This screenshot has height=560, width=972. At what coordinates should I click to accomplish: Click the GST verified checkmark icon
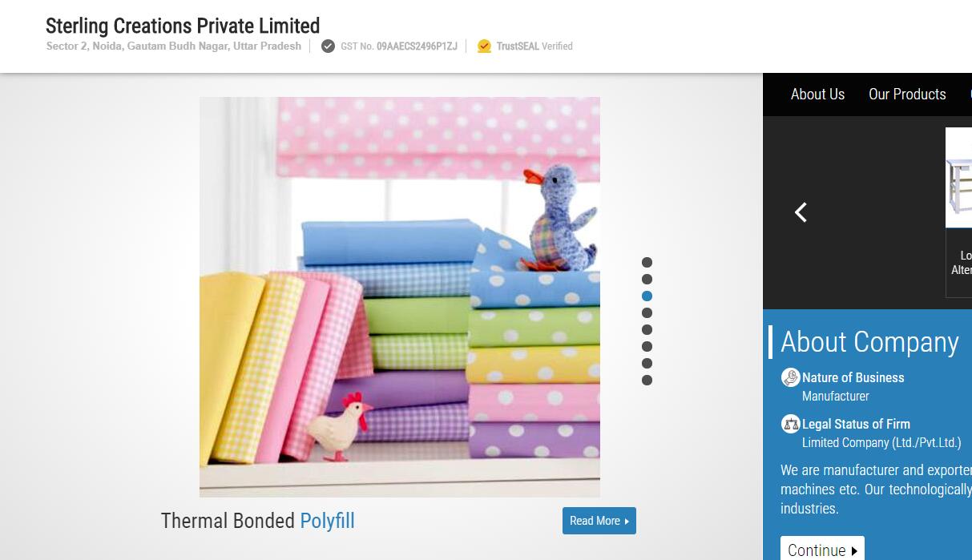tap(328, 46)
